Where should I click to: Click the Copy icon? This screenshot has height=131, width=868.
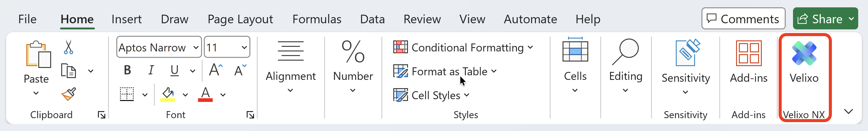68,71
